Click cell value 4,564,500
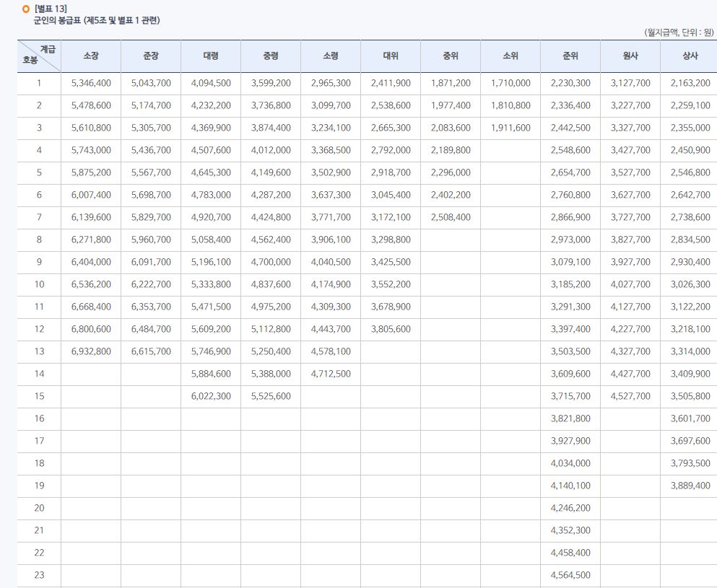The width and height of the screenshot is (717, 588). tap(570, 576)
